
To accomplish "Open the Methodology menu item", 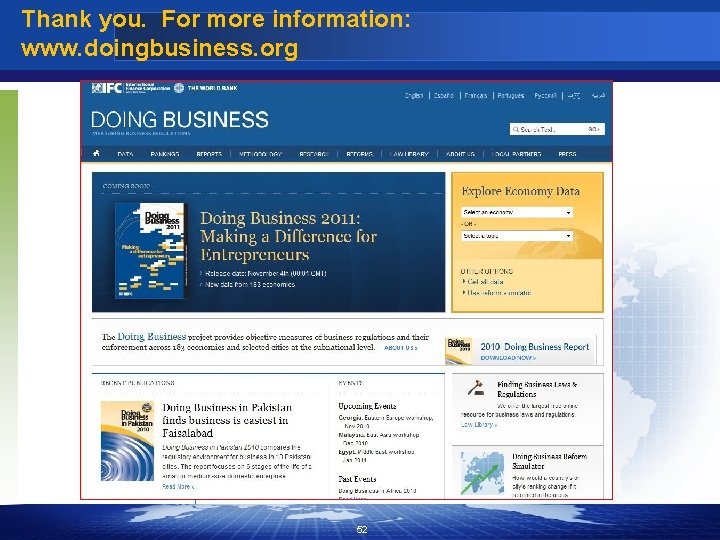I will click(260, 154).
